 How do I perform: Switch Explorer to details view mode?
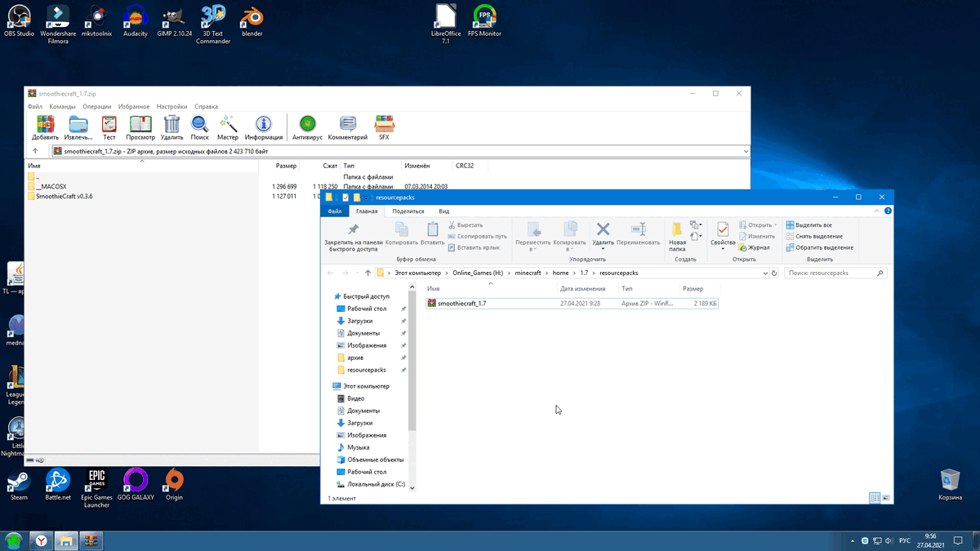point(875,498)
